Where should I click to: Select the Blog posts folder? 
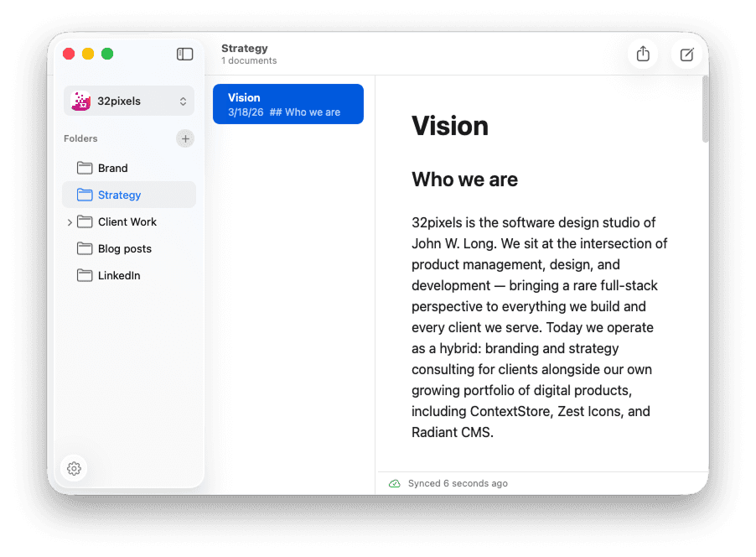124,248
